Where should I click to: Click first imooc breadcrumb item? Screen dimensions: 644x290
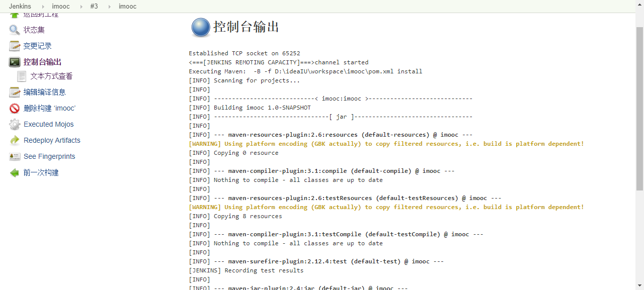click(x=61, y=6)
